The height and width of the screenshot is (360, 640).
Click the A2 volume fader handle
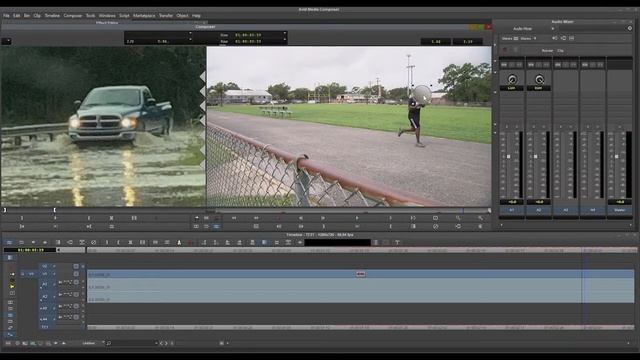(x=536, y=156)
